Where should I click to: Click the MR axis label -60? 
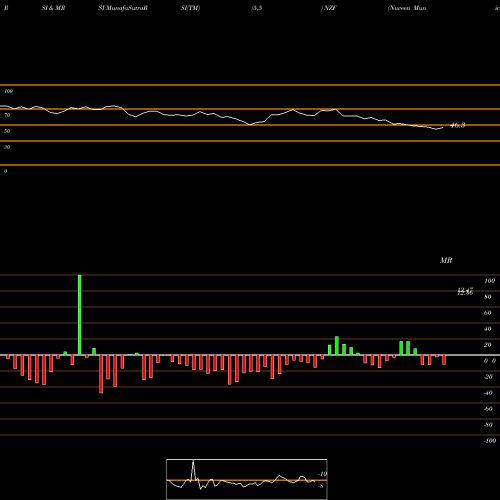point(488,409)
